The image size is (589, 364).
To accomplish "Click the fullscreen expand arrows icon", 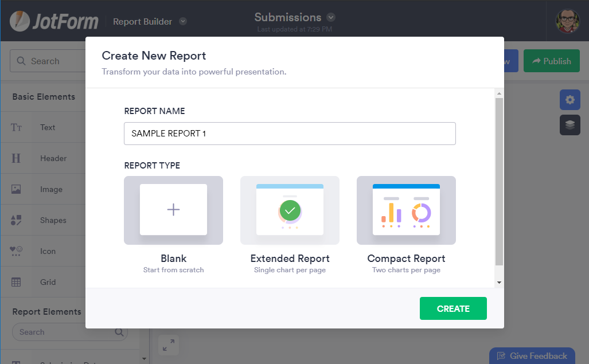I will click(169, 345).
